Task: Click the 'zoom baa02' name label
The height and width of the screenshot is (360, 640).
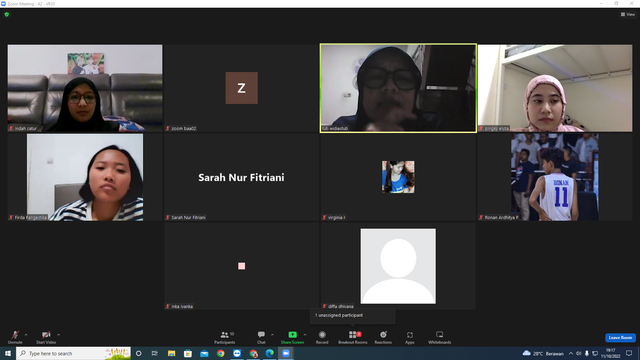Action: pos(183,128)
